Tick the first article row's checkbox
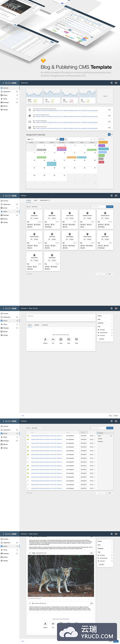 click(28, 436)
